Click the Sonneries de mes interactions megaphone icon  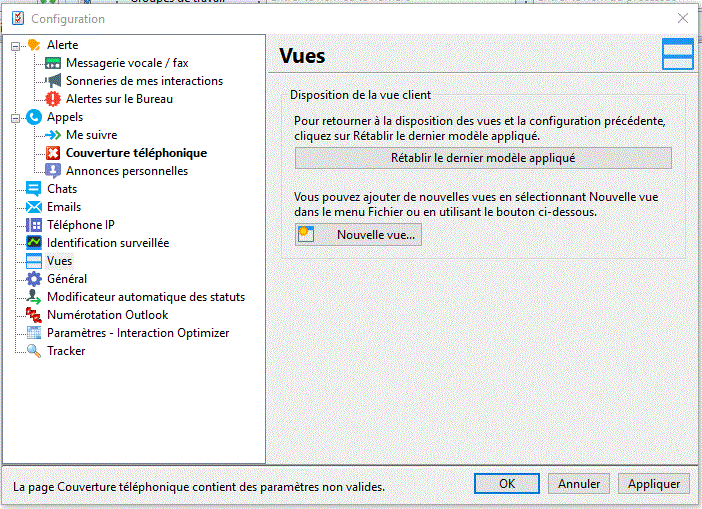click(53, 81)
